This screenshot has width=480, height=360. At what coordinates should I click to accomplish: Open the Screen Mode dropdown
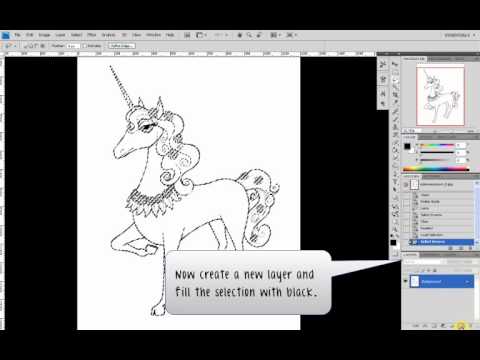pyautogui.click(x=291, y=35)
